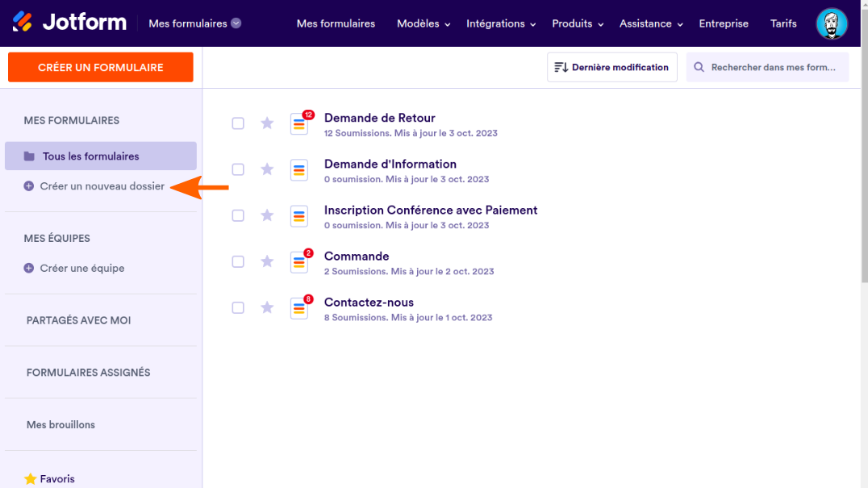Open the Commande form title
The height and width of the screenshot is (488, 868).
pos(357,257)
